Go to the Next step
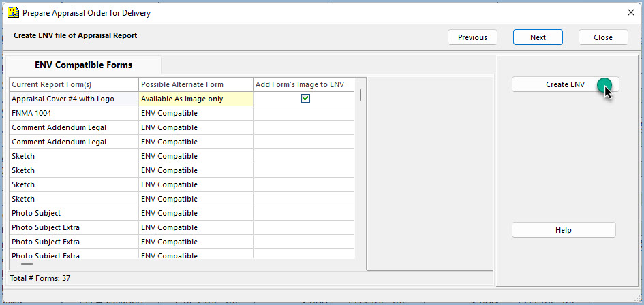Image resolution: width=644 pixels, height=305 pixels. click(x=538, y=37)
